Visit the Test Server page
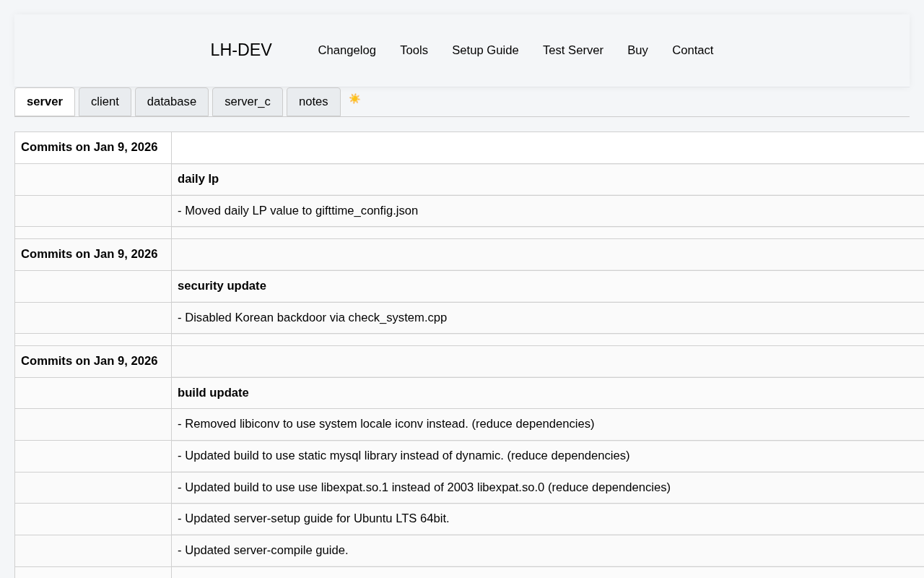Image resolution: width=924 pixels, height=578 pixels. click(573, 50)
